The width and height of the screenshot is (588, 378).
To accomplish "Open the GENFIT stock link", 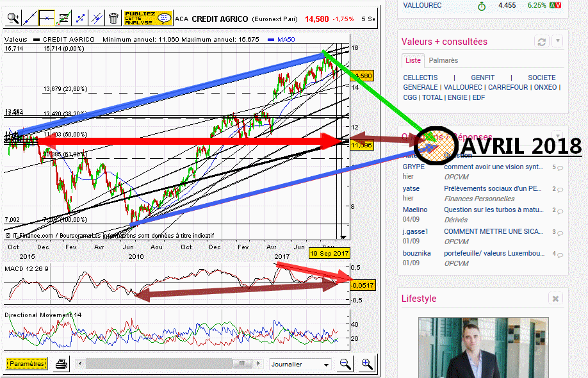I will coord(482,78).
